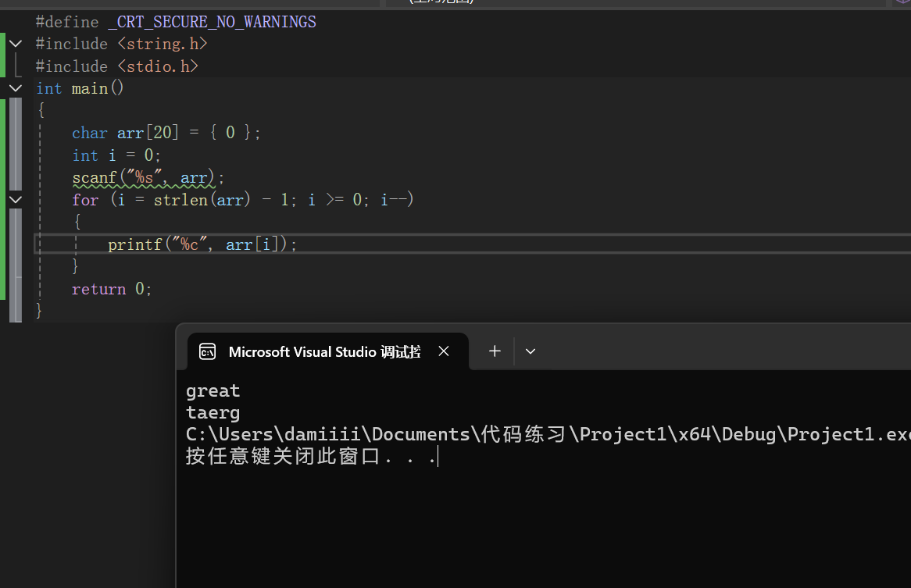Click the <string.h> include text
Screen dimensions: 911x588
(162, 44)
